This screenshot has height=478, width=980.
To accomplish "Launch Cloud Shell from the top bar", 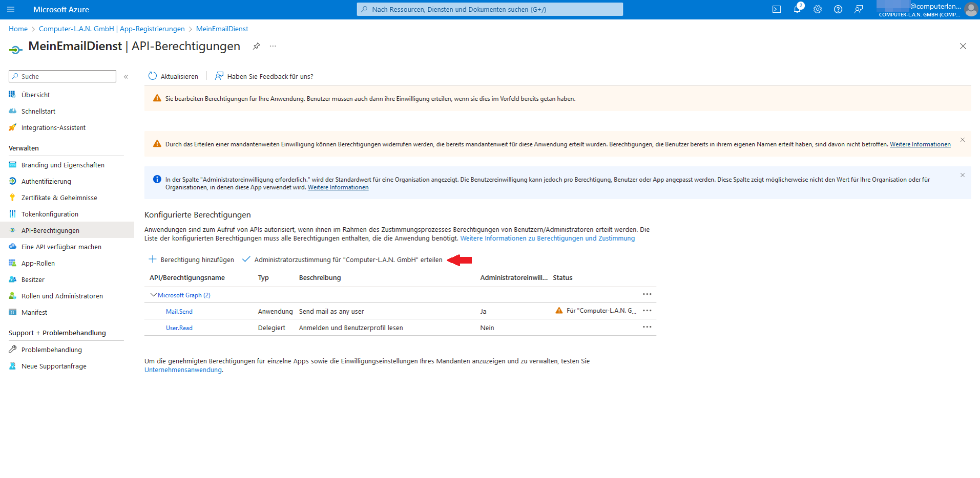I will click(777, 9).
